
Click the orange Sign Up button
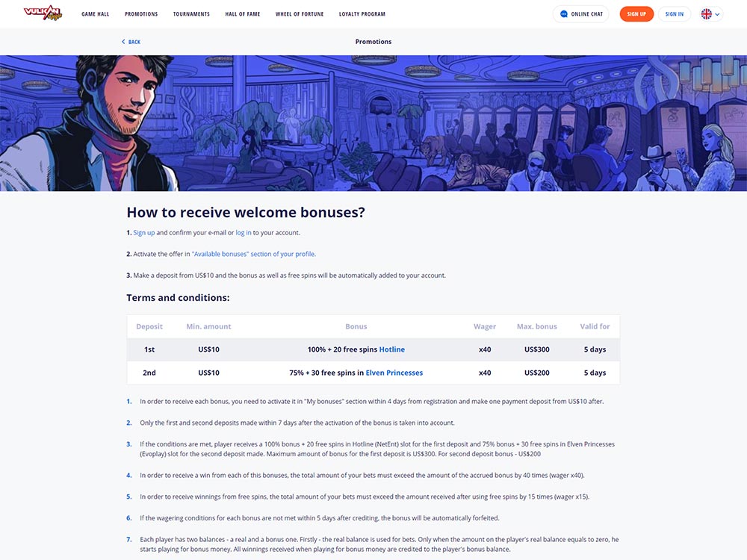636,13
